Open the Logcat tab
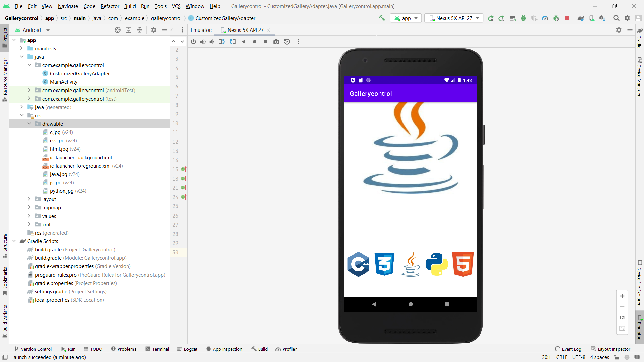Screen dimensions: 644x362 click(x=187, y=349)
